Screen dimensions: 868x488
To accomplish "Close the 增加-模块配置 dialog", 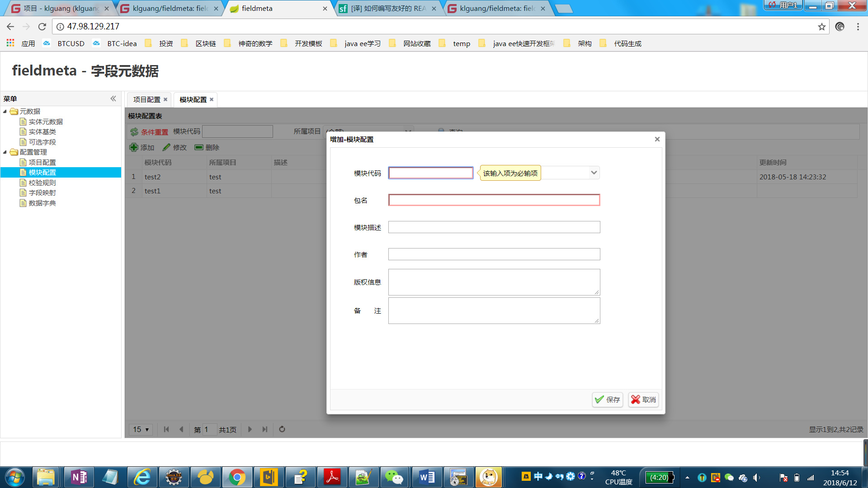I will point(657,139).
